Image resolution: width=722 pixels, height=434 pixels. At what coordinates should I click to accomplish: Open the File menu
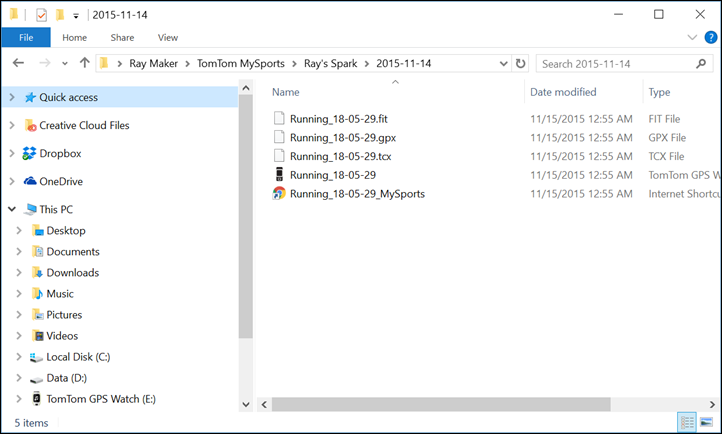[x=26, y=37]
